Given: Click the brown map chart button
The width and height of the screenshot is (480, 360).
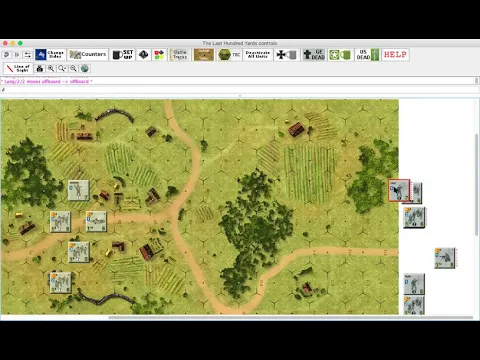Looking at the screenshot, I should 204,55.
